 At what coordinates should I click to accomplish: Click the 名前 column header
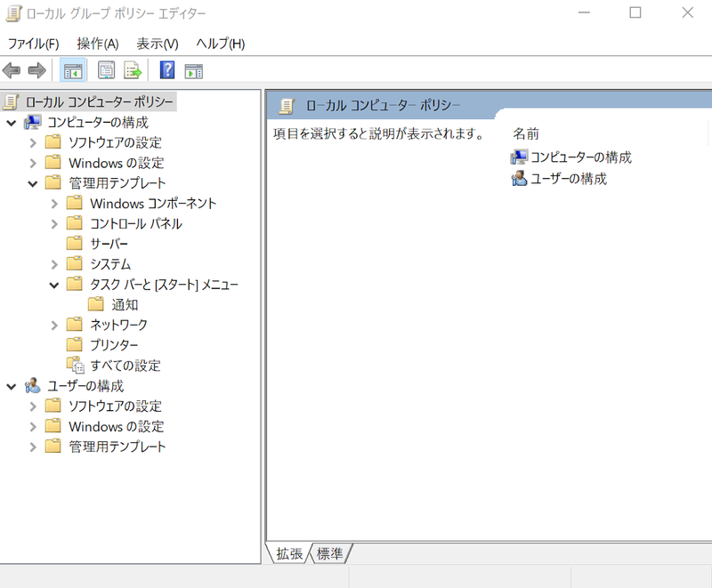(x=526, y=133)
